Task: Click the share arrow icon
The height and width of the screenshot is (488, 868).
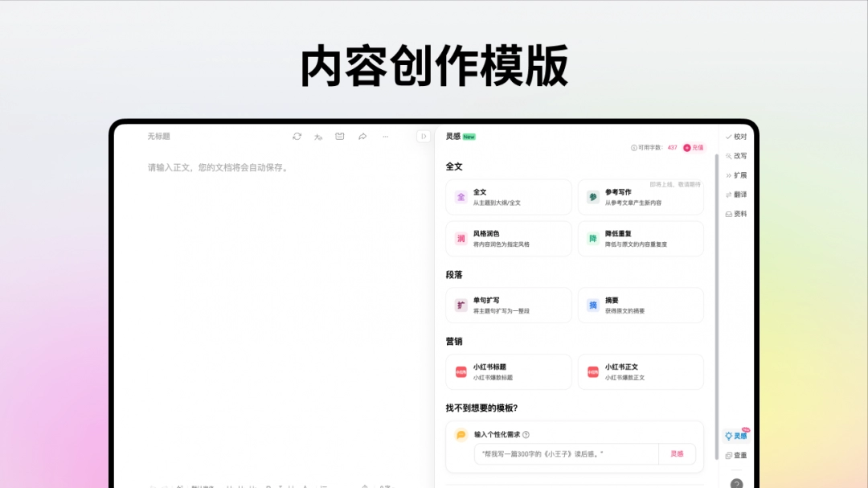Action: point(362,136)
